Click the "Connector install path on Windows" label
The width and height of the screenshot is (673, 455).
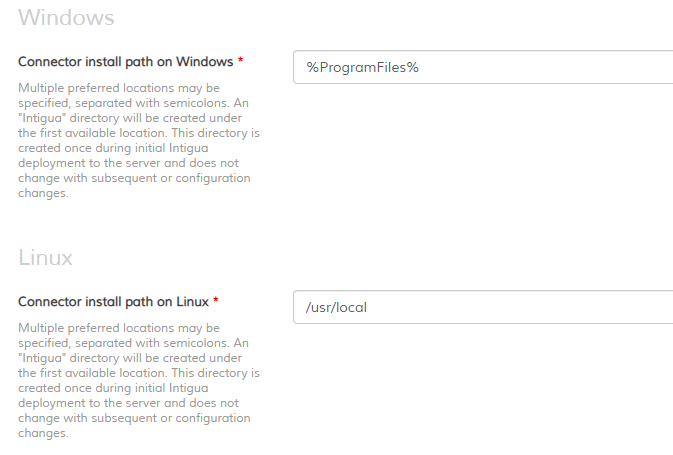coord(126,62)
